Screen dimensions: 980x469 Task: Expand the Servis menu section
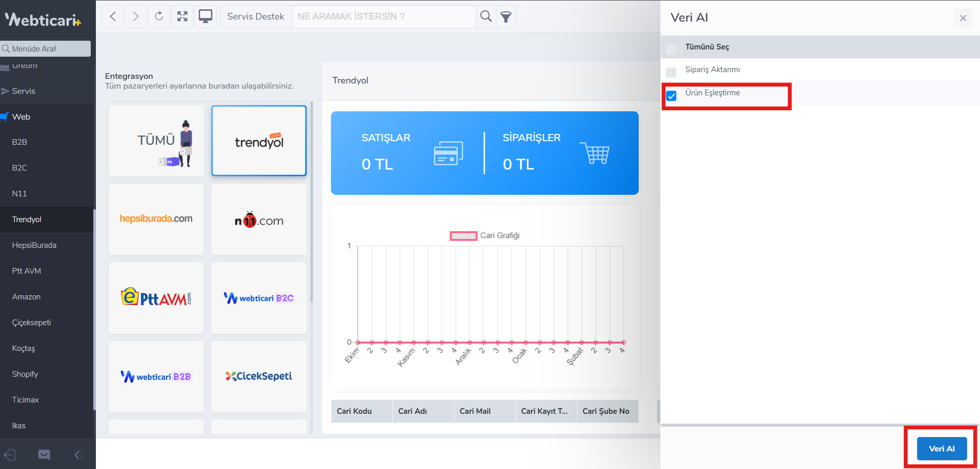[23, 91]
